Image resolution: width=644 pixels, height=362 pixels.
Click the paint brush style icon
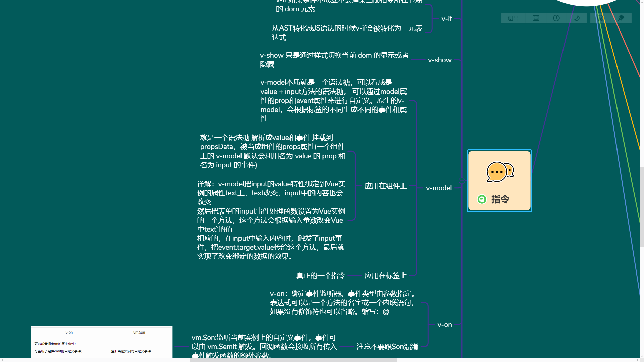(621, 18)
